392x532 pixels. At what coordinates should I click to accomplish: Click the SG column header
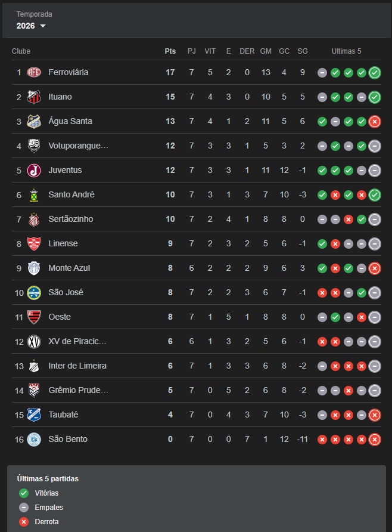tap(303, 51)
